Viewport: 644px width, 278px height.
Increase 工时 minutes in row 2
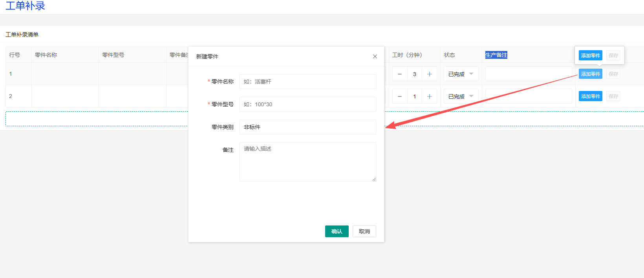(x=430, y=96)
